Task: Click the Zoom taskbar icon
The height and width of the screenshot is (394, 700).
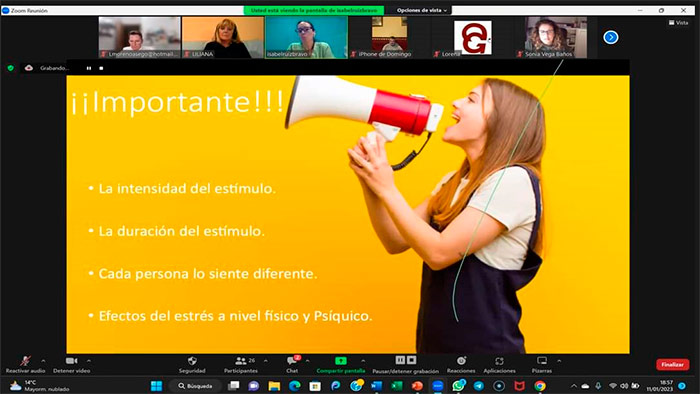Action: coord(438,386)
